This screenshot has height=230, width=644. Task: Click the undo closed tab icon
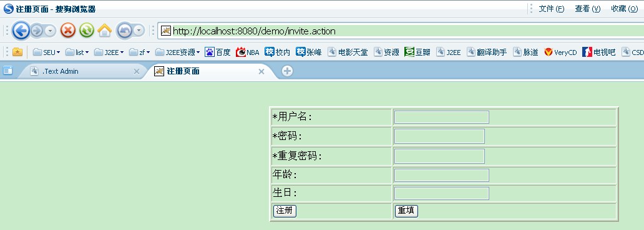[x=124, y=31]
